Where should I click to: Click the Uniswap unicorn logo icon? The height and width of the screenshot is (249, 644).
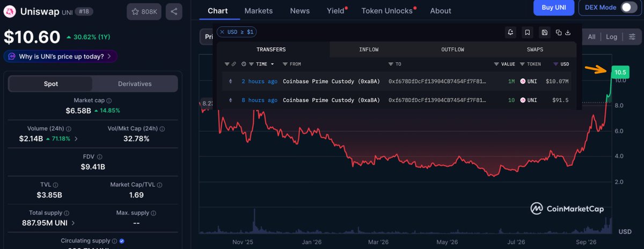coord(10,11)
